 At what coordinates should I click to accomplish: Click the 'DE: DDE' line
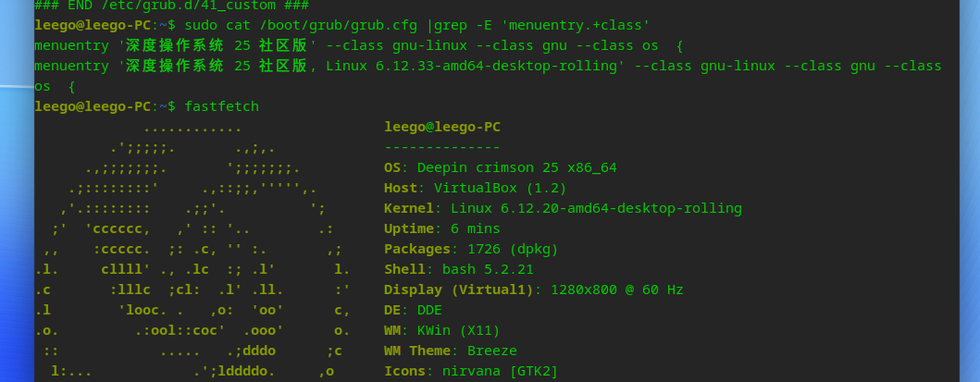pos(413,310)
